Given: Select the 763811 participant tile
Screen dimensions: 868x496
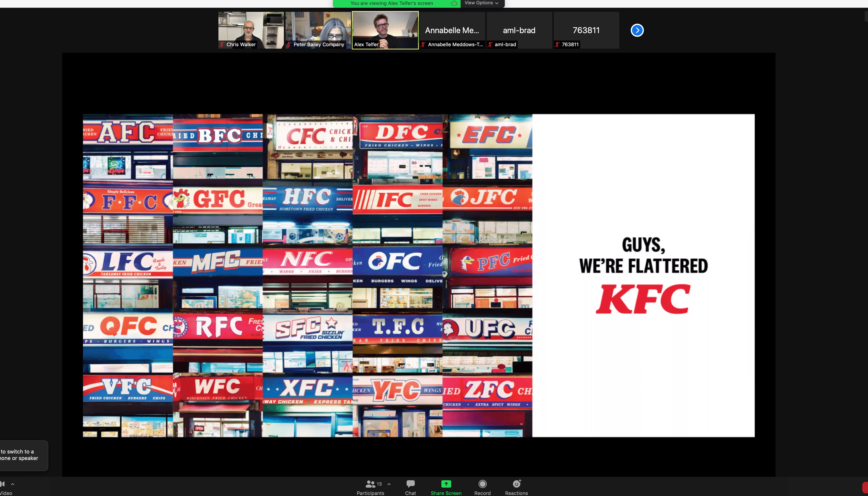Looking at the screenshot, I should [x=586, y=30].
